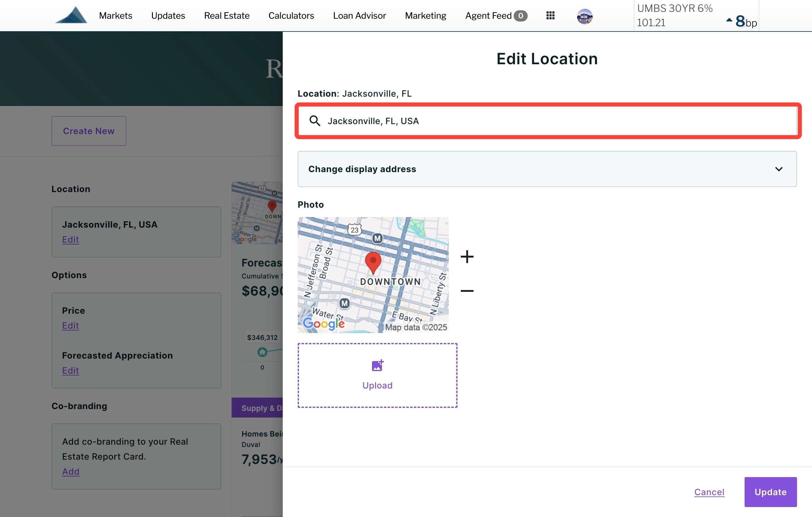Click the Create New button
Image resolution: width=812 pixels, height=517 pixels.
89,131
